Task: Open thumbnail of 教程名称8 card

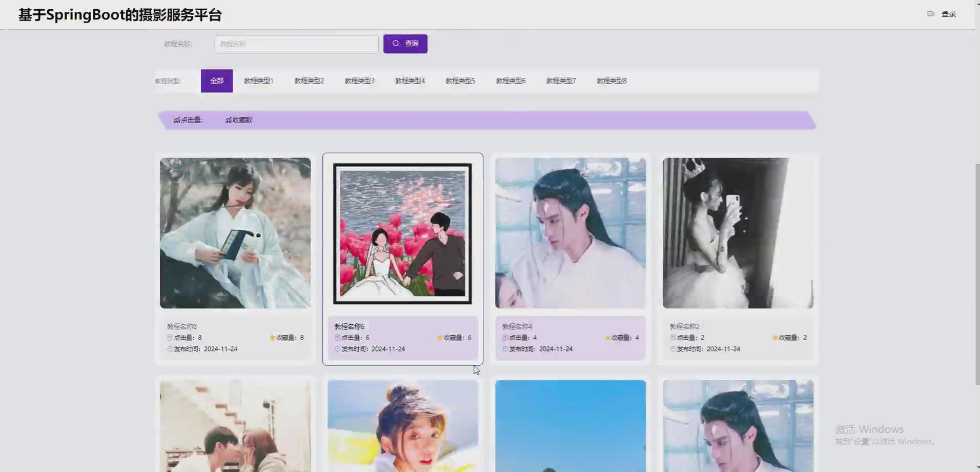Action: [x=235, y=233]
